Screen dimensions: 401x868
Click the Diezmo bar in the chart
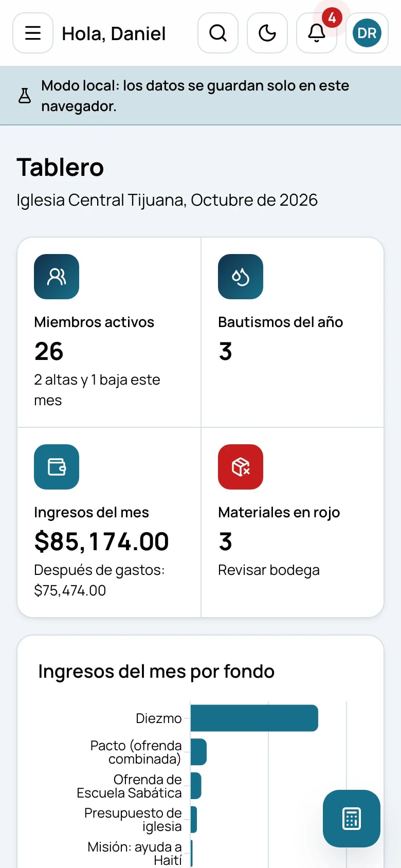point(254,718)
